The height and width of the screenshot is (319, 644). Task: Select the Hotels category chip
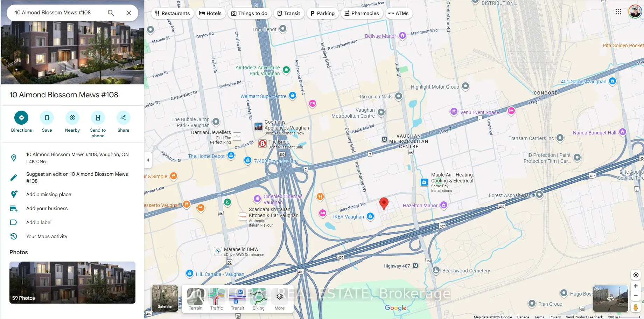pyautogui.click(x=210, y=13)
